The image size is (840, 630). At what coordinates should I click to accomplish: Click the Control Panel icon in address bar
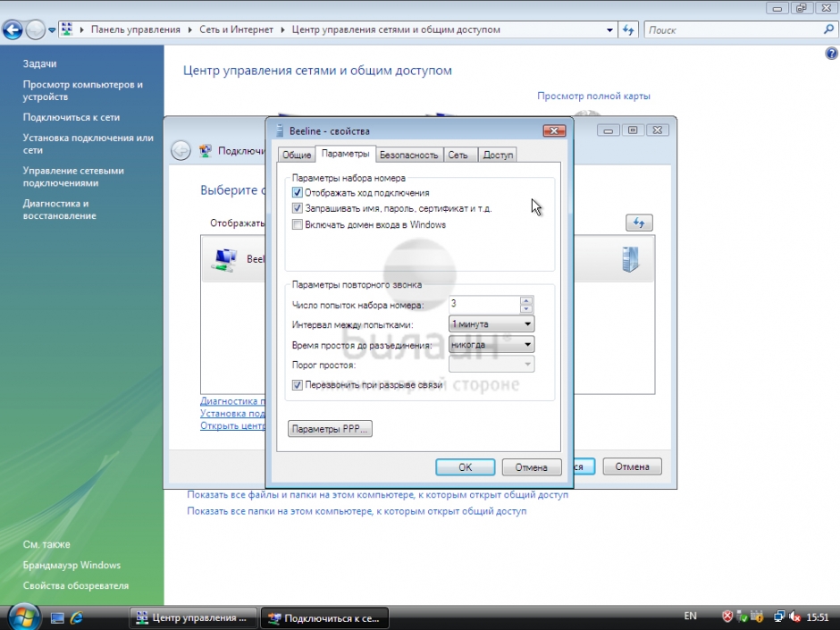pyautogui.click(x=66, y=29)
